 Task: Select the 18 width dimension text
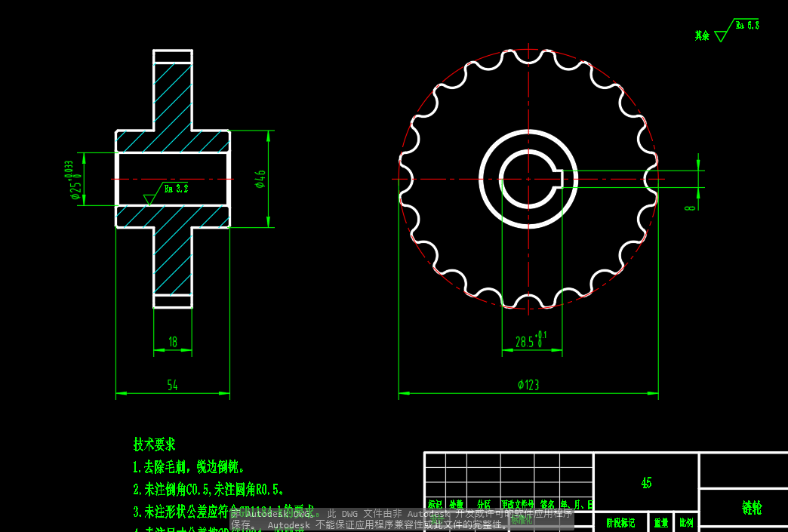tap(173, 342)
